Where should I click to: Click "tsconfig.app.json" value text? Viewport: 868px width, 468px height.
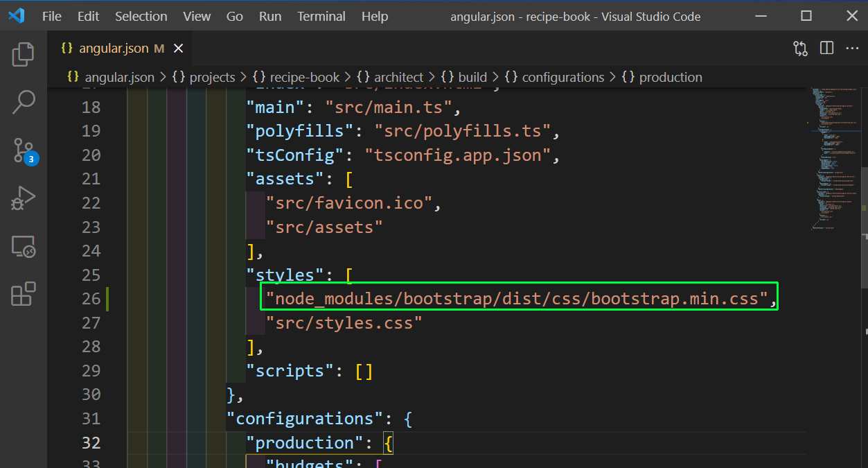(457, 155)
